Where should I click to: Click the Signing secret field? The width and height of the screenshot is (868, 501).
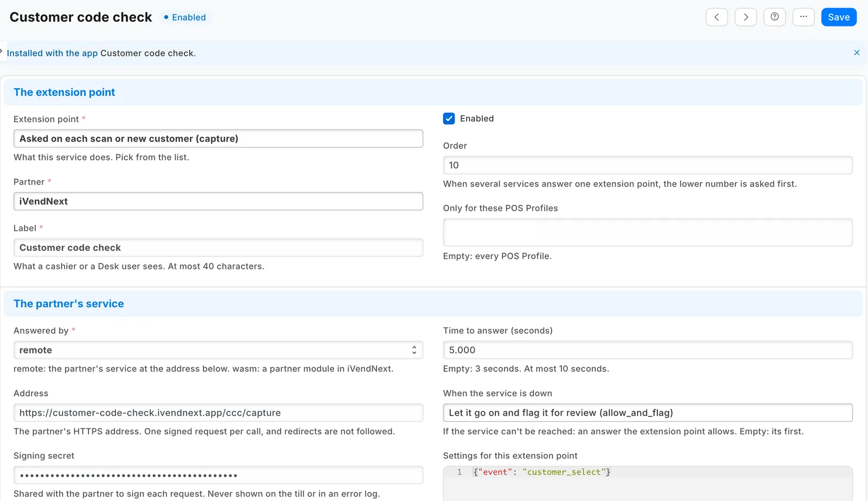pos(218,476)
